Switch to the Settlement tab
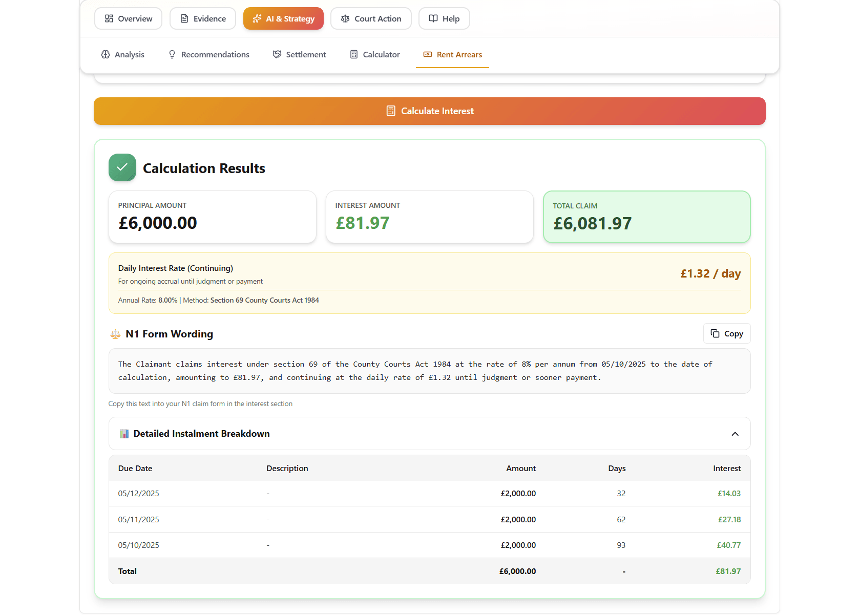 (x=300, y=54)
